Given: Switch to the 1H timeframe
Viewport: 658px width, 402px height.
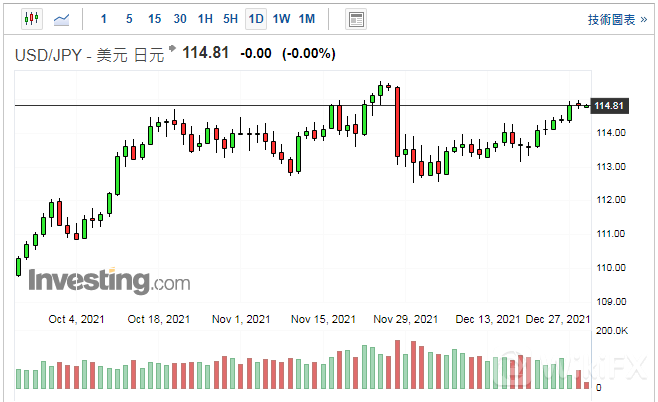Looking at the screenshot, I should (205, 19).
